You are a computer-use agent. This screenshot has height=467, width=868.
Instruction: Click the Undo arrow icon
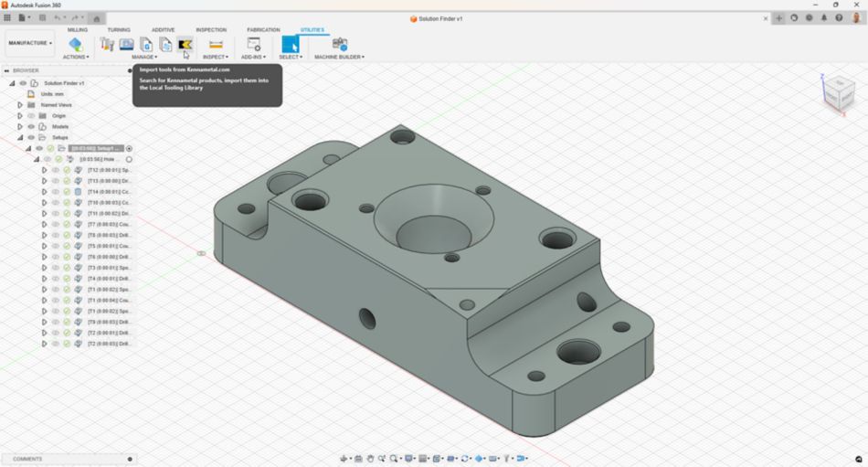(x=58, y=17)
